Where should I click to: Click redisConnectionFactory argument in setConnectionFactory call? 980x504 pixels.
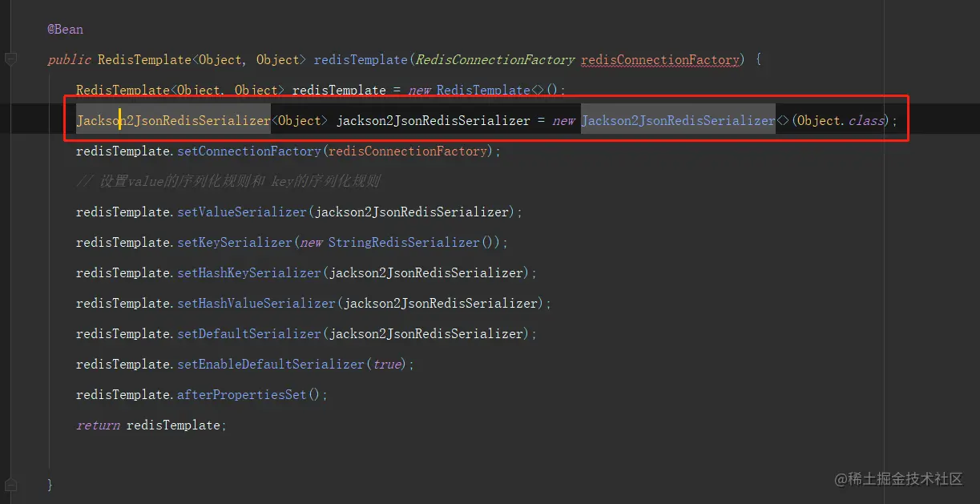407,151
